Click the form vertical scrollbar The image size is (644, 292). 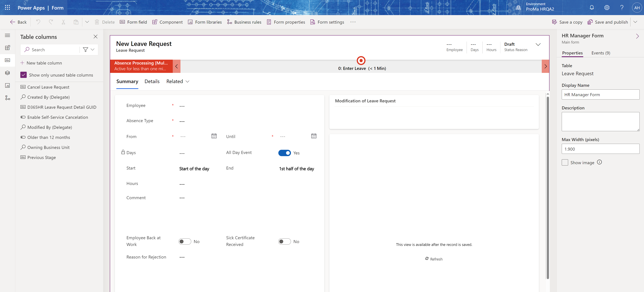click(x=547, y=187)
